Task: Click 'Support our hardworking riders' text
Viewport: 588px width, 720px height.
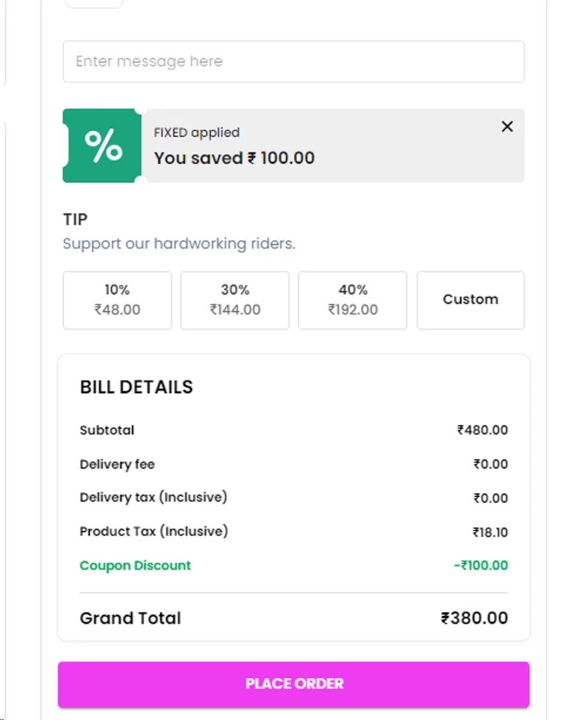Action: click(x=179, y=243)
